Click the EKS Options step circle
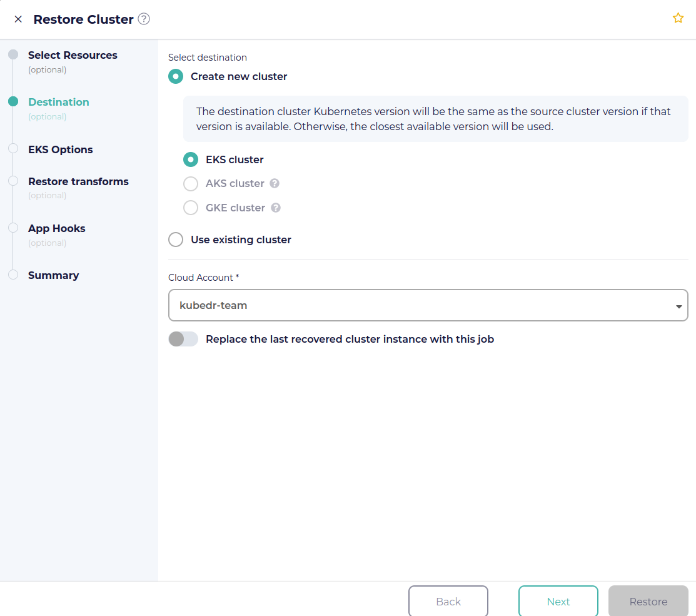 [13, 149]
